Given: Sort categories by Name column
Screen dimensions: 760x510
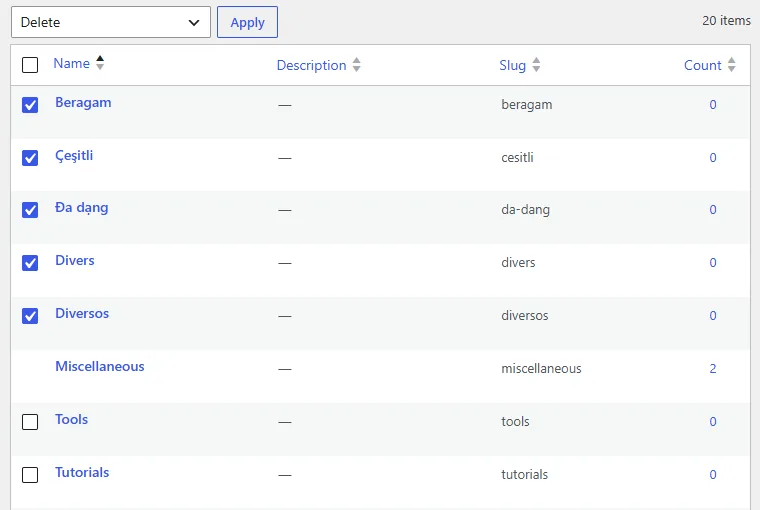Looking at the screenshot, I should coord(71,63).
